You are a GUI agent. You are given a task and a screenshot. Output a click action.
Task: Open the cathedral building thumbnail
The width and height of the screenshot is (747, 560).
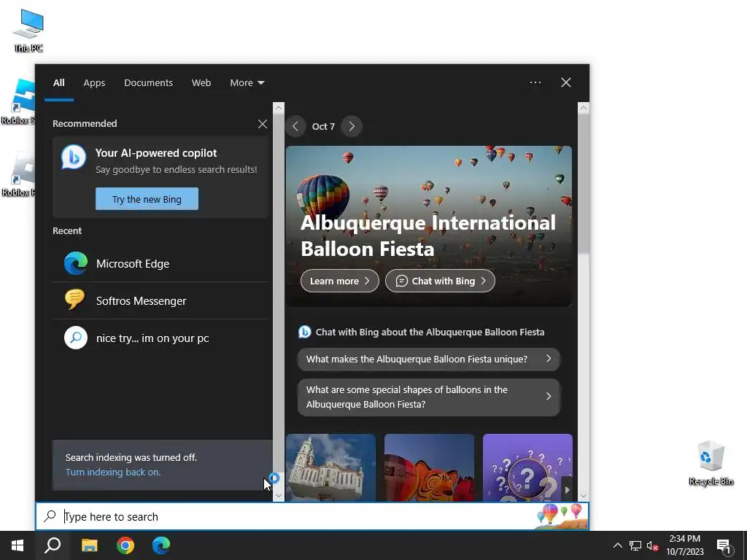(330, 467)
